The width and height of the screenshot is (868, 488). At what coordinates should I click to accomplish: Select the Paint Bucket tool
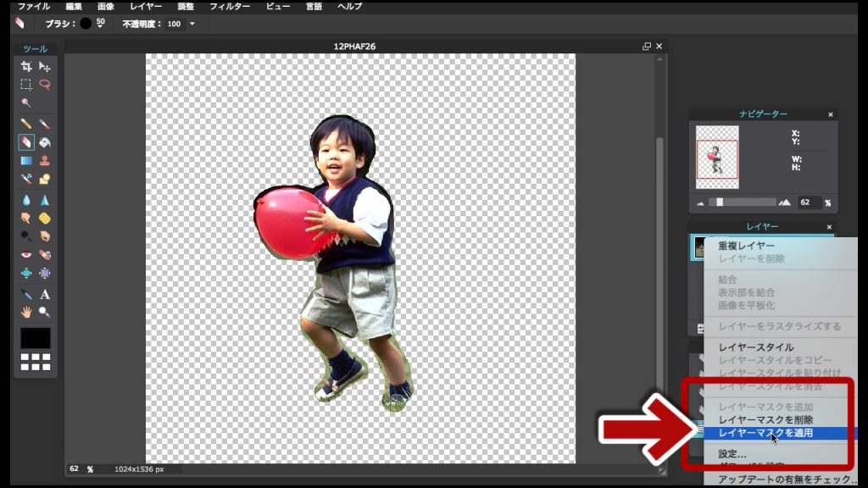click(x=45, y=142)
